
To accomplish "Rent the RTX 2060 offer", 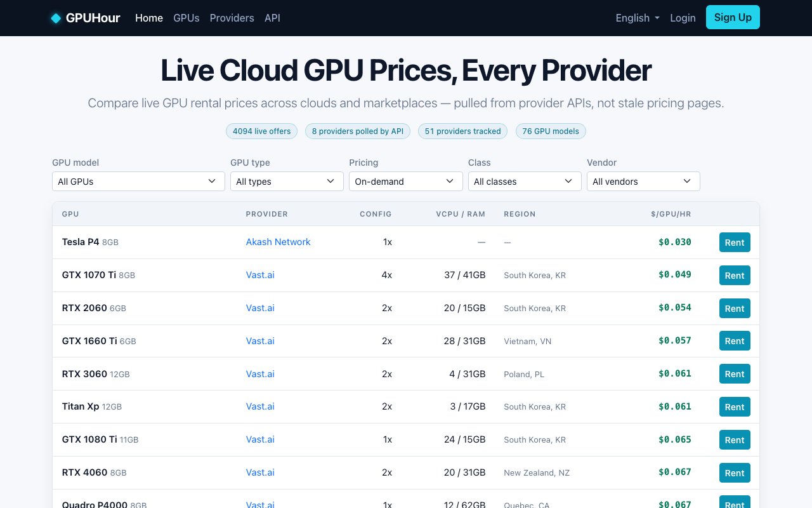I will (735, 308).
